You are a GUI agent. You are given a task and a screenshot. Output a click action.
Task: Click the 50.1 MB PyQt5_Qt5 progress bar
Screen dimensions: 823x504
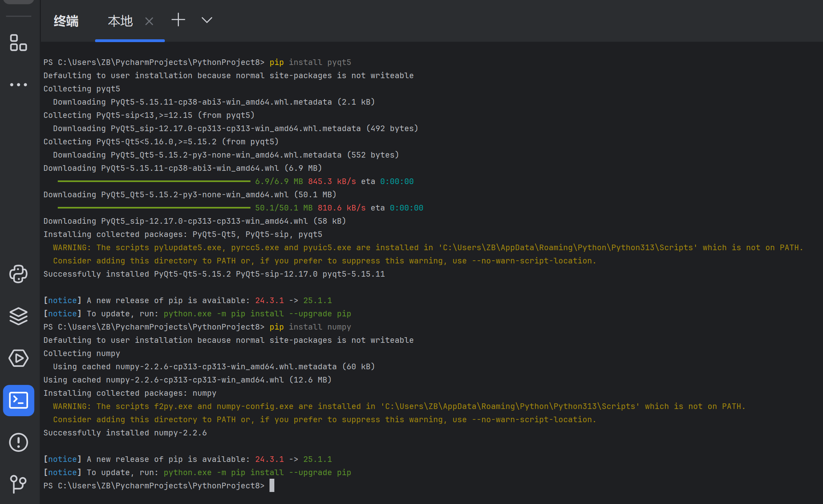click(x=154, y=208)
